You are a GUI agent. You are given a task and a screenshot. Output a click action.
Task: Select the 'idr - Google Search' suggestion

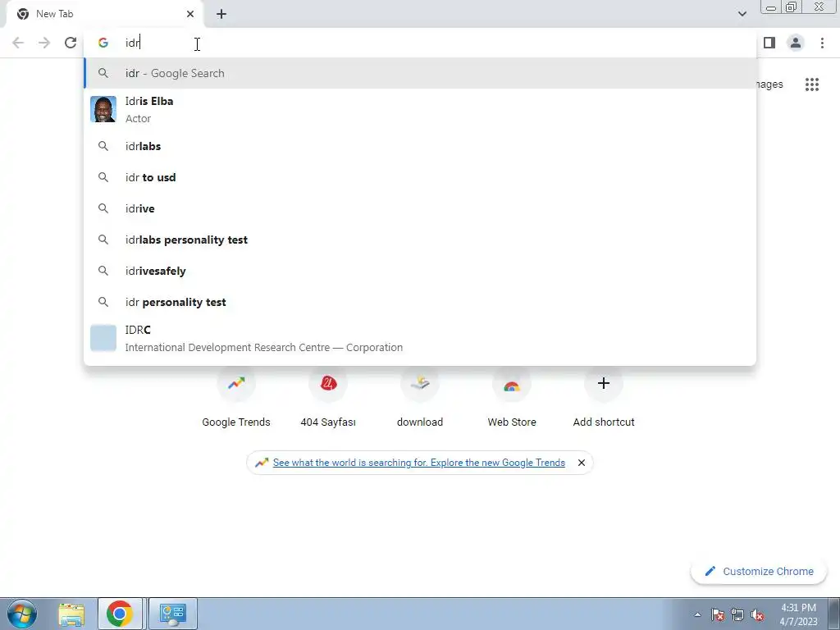pos(420,73)
